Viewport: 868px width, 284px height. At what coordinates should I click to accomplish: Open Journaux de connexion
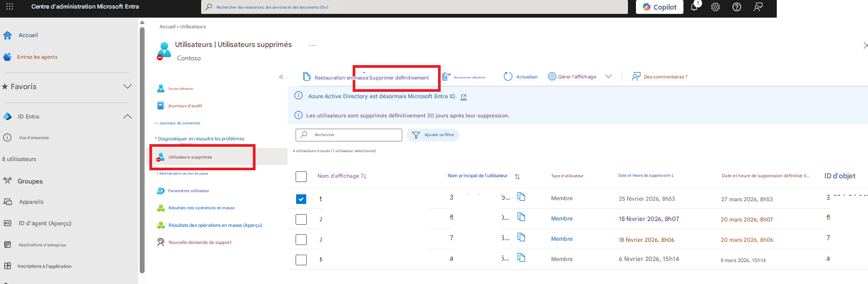pyautogui.click(x=180, y=123)
